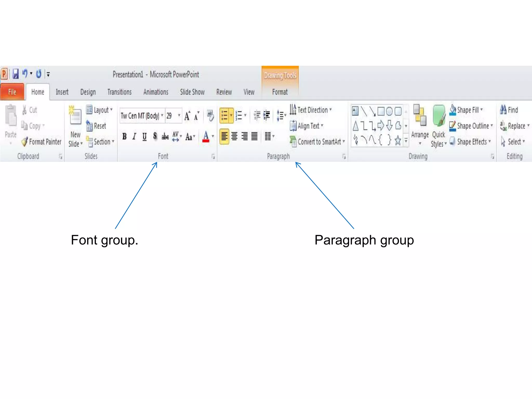Select the Text Box shape

tap(355, 111)
